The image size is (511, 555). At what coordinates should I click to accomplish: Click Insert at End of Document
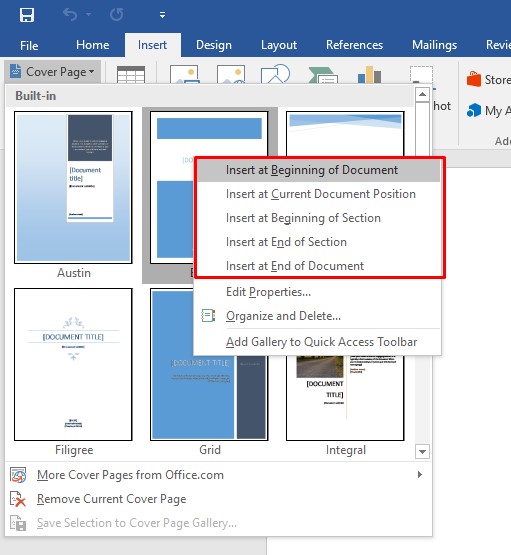point(318,266)
